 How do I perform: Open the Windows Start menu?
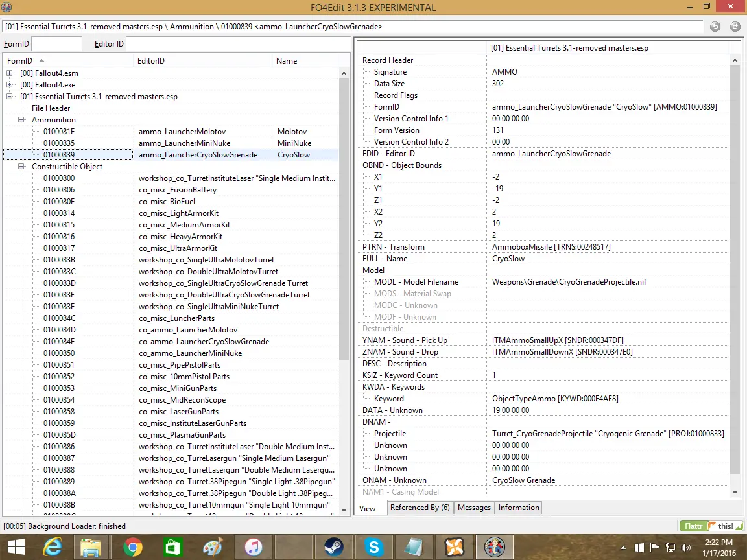tap(16, 547)
